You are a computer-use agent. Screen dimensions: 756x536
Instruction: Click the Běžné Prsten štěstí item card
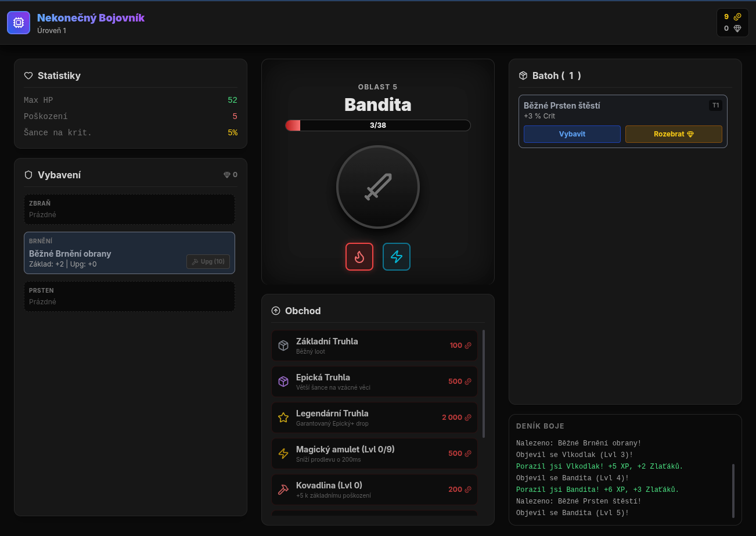coord(623,121)
